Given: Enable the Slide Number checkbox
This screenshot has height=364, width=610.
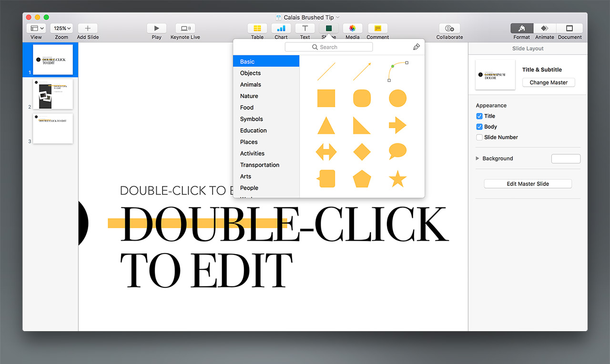Looking at the screenshot, I should [479, 137].
